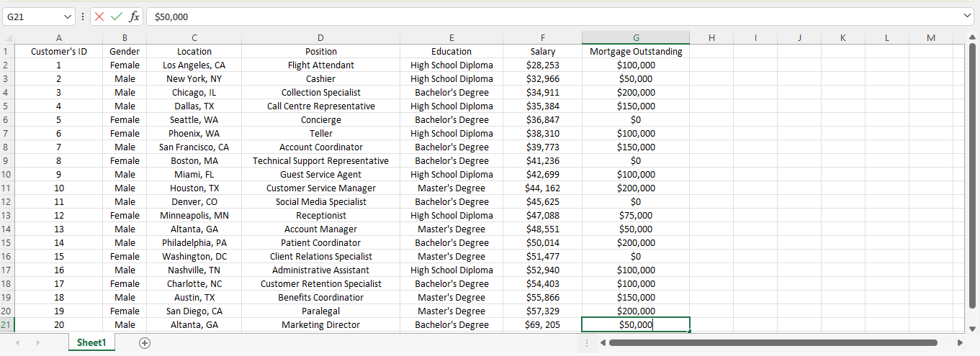The height and width of the screenshot is (356, 980).
Task: Select the "Guest Service Agent" cell
Action: point(321,175)
